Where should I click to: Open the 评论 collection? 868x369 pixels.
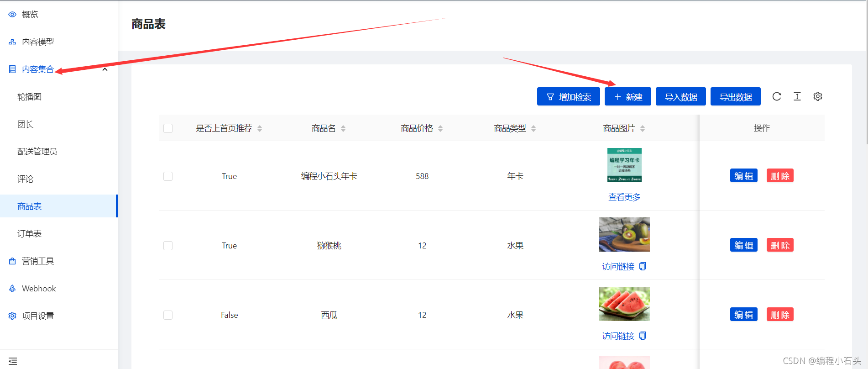click(x=59, y=179)
